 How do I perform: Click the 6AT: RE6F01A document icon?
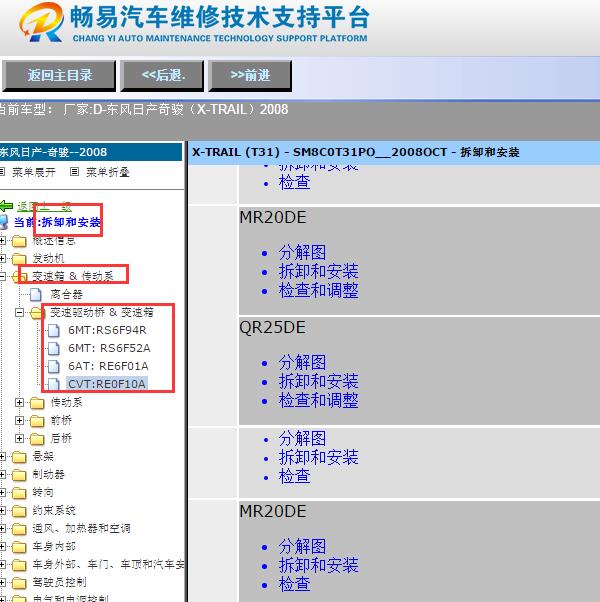[x=54, y=366]
